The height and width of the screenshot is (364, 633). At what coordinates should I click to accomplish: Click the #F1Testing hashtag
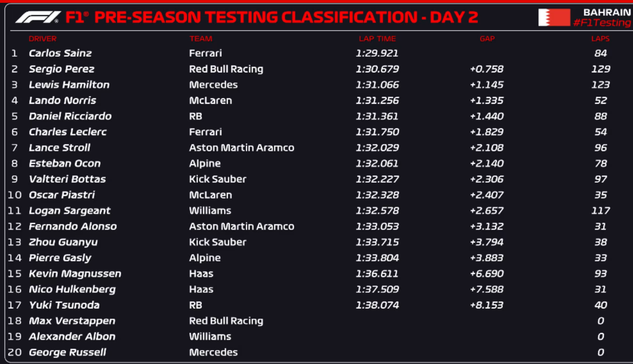602,23
